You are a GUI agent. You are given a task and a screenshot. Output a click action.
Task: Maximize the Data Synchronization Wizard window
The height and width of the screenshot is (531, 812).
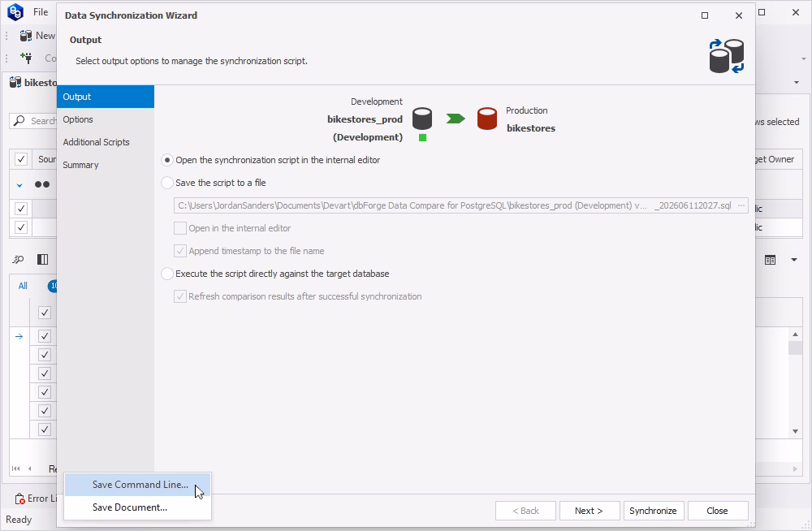point(705,15)
